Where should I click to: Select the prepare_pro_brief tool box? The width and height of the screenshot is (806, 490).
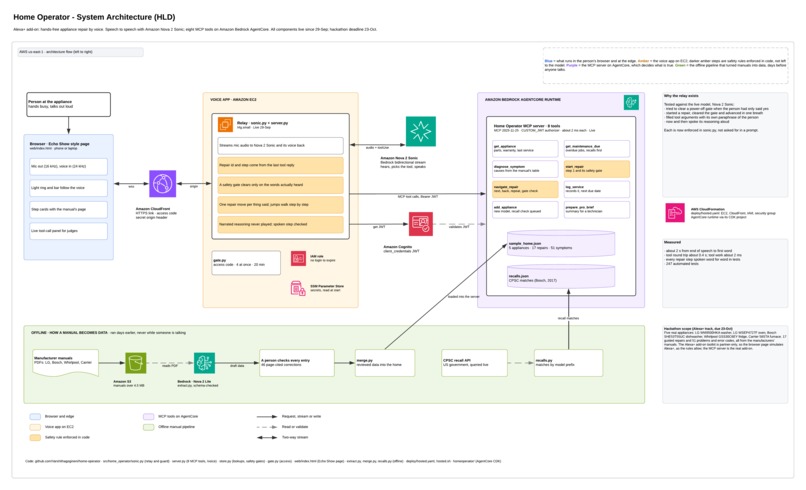point(597,209)
